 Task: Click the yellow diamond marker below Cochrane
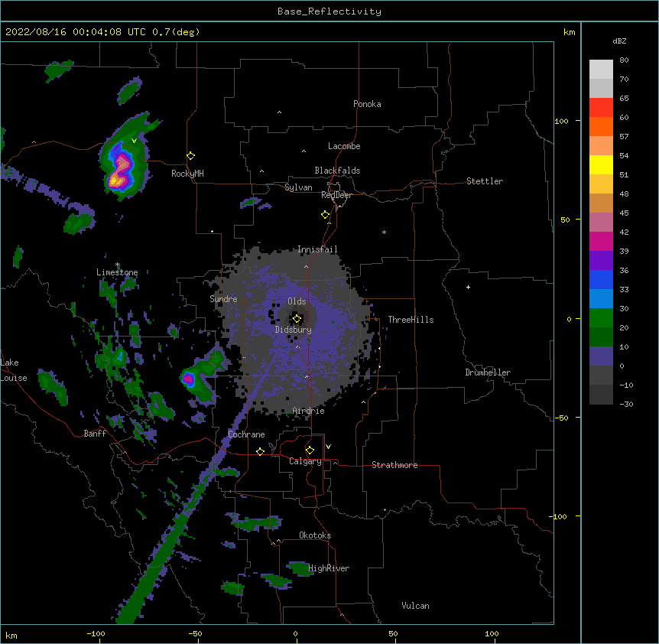260,451
